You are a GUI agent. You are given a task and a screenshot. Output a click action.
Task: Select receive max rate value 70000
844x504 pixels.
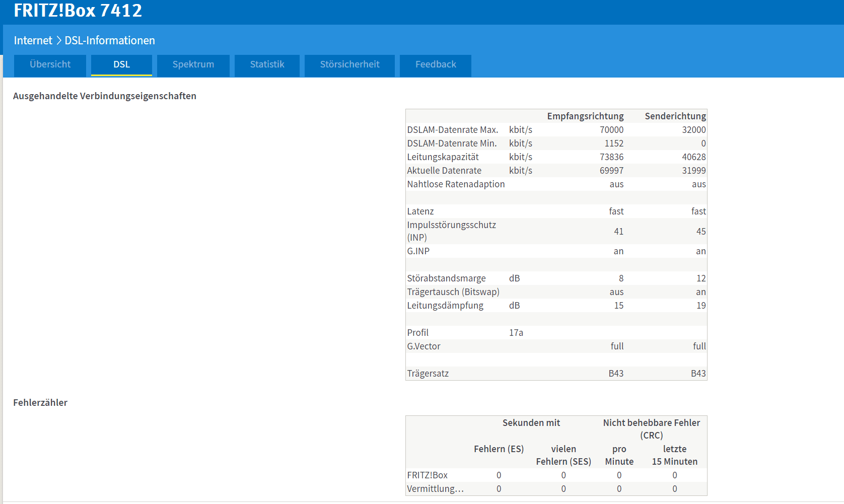click(611, 130)
